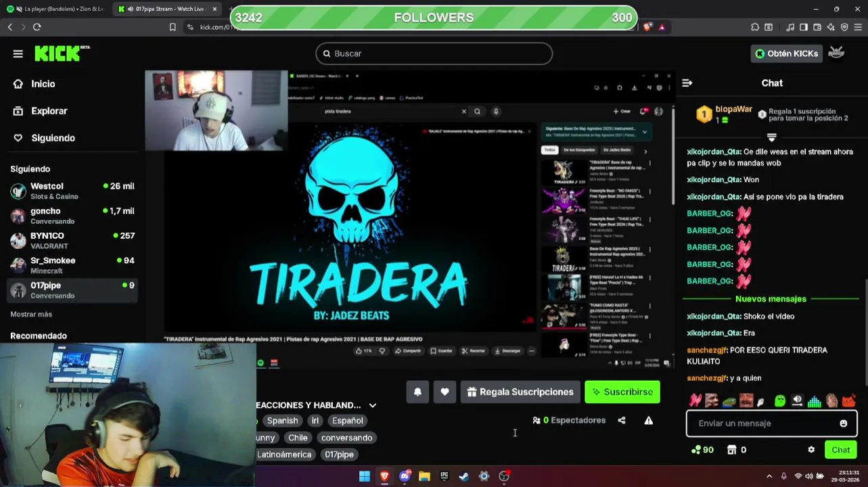Open the emoji picker in chat input
Image resolution: width=868 pixels, height=487 pixels.
[x=844, y=423]
